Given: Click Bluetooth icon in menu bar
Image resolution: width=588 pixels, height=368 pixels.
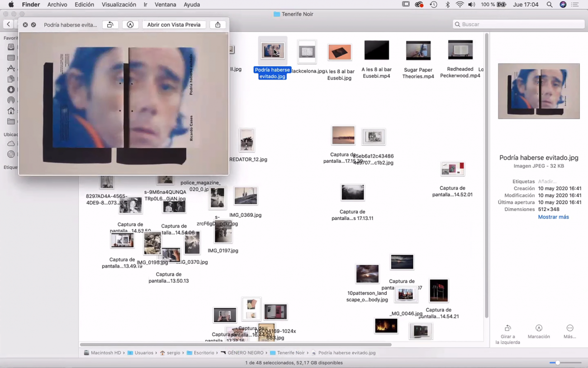Looking at the screenshot, I should tap(448, 5).
